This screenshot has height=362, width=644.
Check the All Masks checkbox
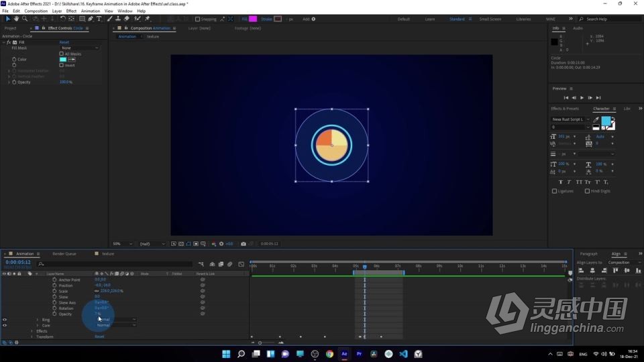62,54
